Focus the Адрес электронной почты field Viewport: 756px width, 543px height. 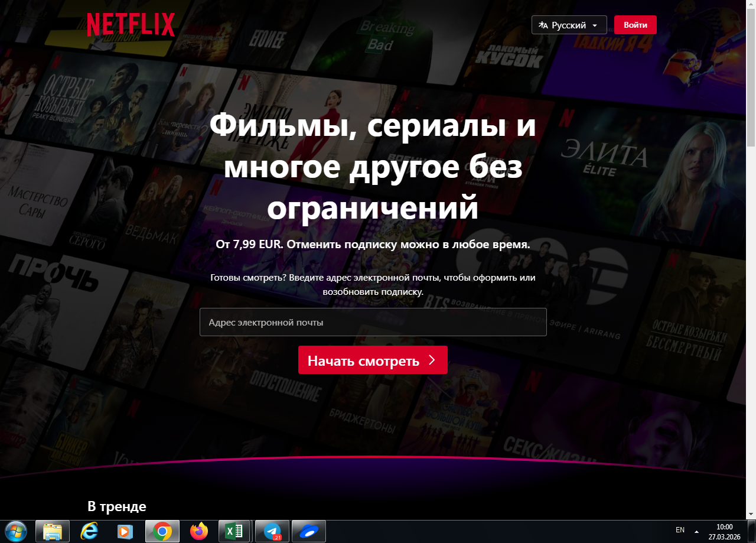click(x=373, y=322)
